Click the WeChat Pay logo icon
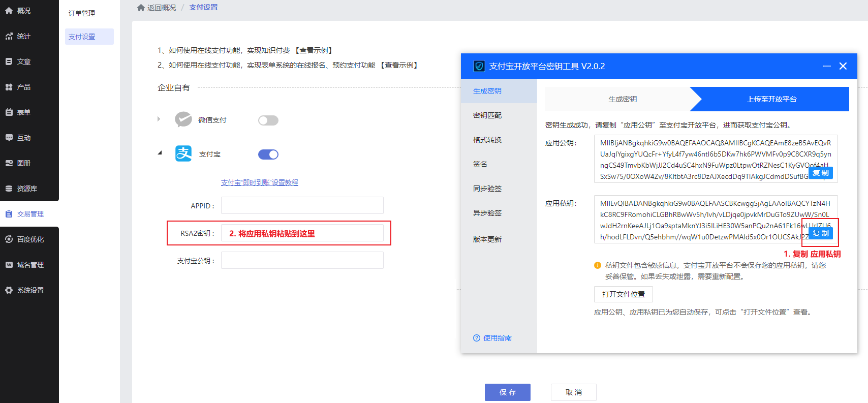 [183, 119]
